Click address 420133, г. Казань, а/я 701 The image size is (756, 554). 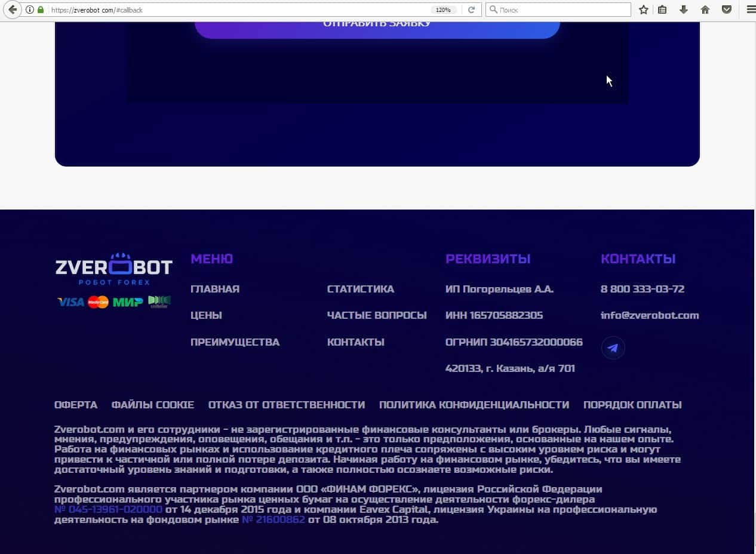coord(510,368)
